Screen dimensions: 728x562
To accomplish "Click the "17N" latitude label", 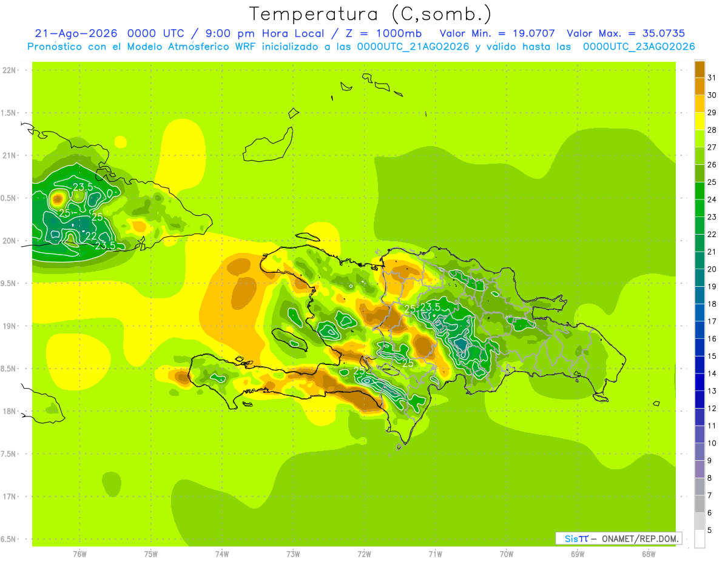I will (10, 497).
